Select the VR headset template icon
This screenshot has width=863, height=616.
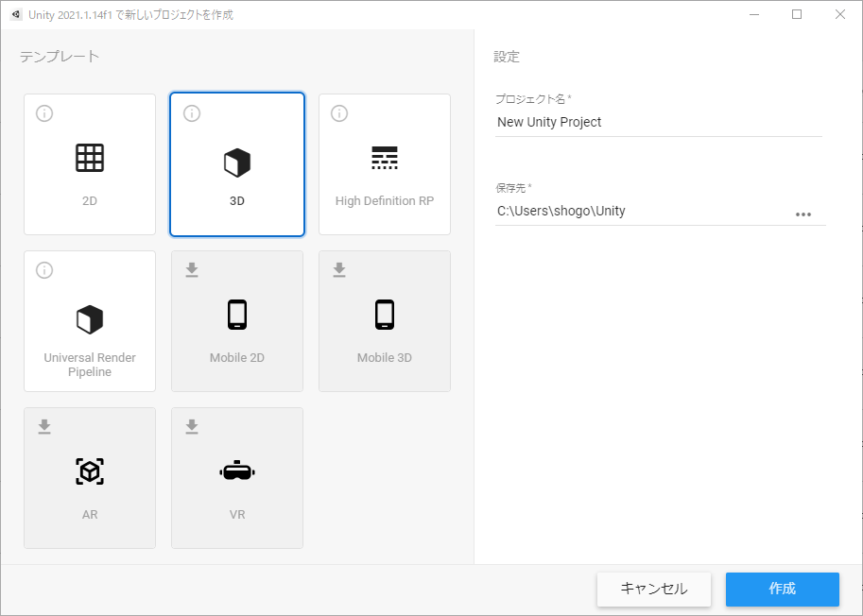(237, 471)
